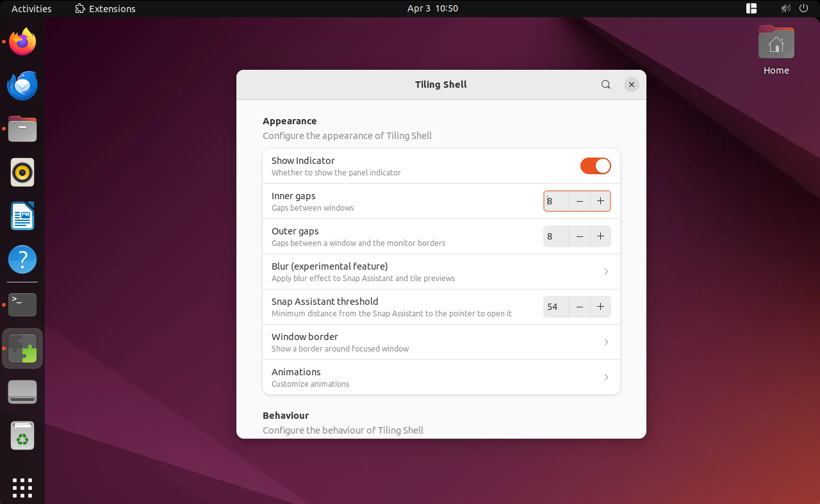Launch Firefox from the dock
The width and height of the screenshot is (820, 504).
[22, 42]
